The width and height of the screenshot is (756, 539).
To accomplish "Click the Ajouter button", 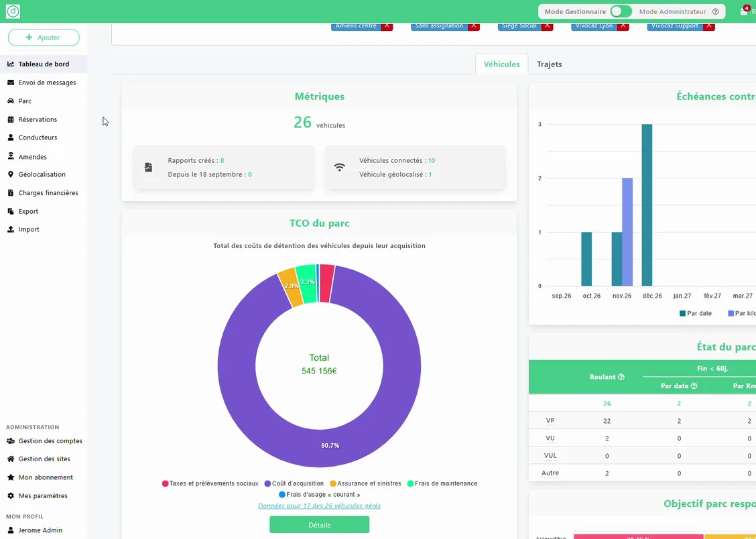I will (x=44, y=38).
